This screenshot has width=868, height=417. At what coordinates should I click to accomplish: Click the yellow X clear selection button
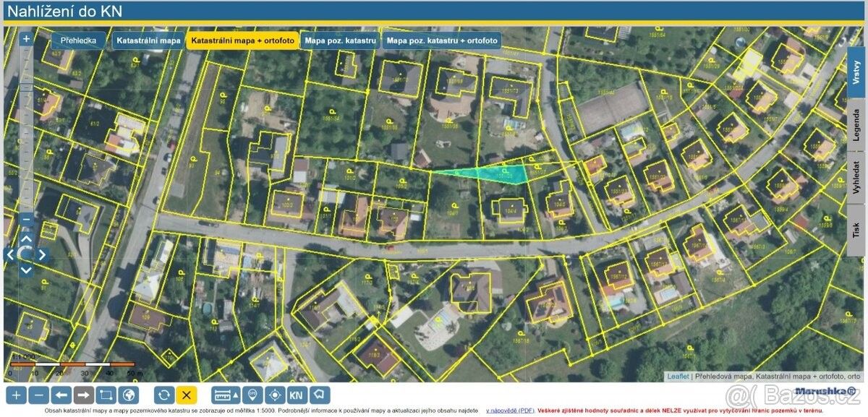click(187, 395)
